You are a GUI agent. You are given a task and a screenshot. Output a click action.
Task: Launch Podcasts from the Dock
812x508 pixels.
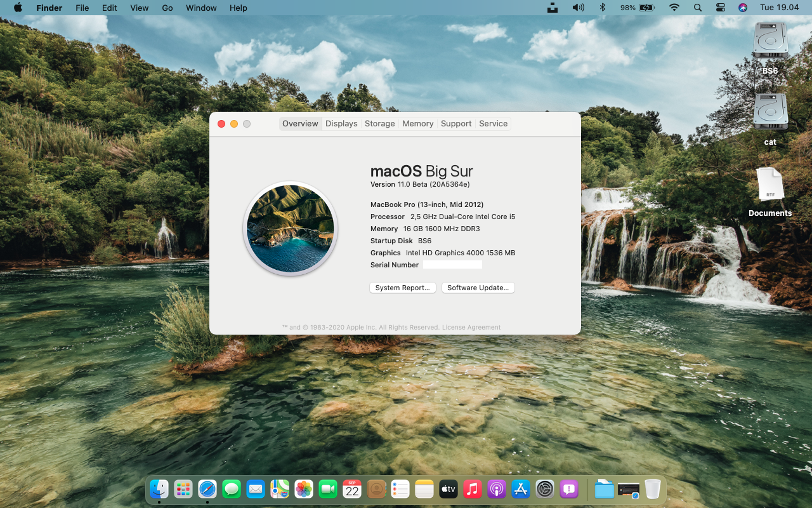click(497, 489)
